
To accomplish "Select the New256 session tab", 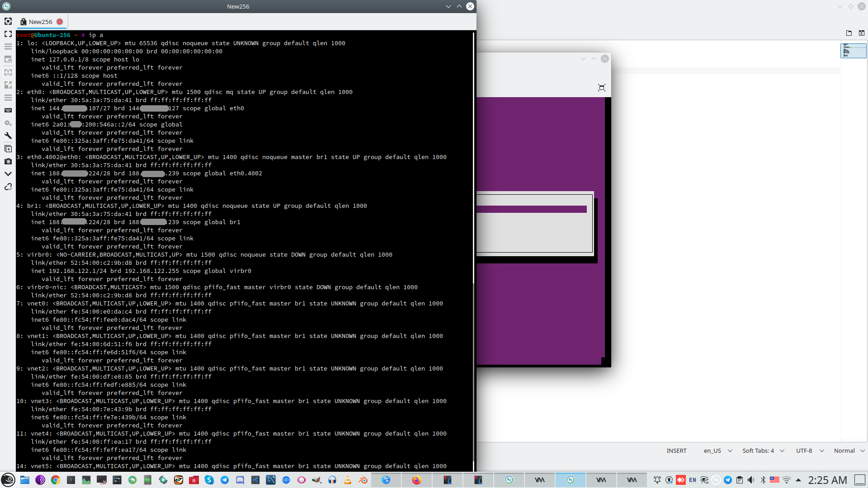I will pos(40,22).
